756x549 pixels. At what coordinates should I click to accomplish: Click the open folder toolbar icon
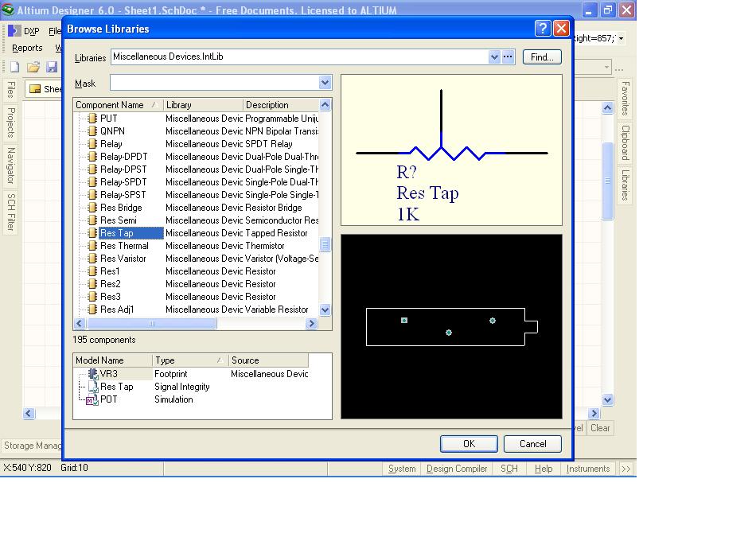(x=33, y=68)
